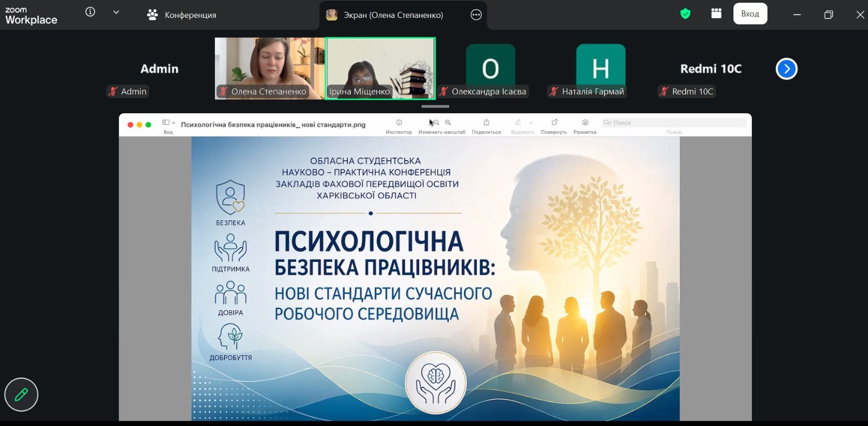Click the zoom-in magnifier icon
868x426 pixels.
(448, 122)
